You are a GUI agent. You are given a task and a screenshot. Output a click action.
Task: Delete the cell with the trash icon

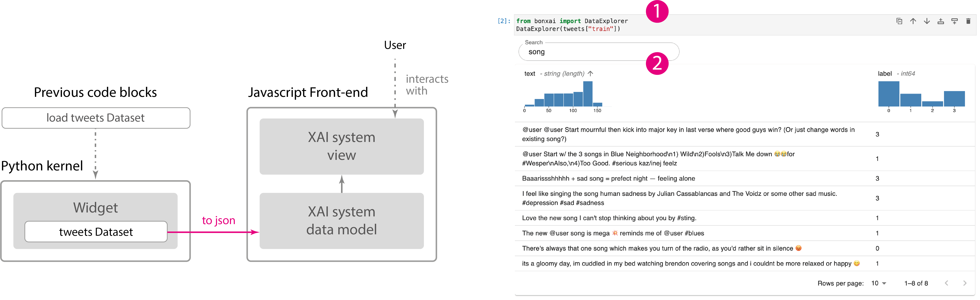968,21
